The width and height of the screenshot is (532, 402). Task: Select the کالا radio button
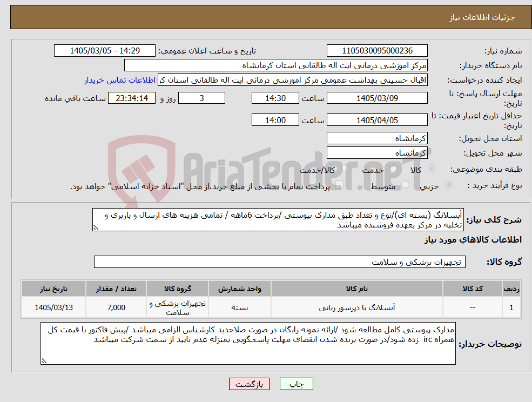[432, 169]
